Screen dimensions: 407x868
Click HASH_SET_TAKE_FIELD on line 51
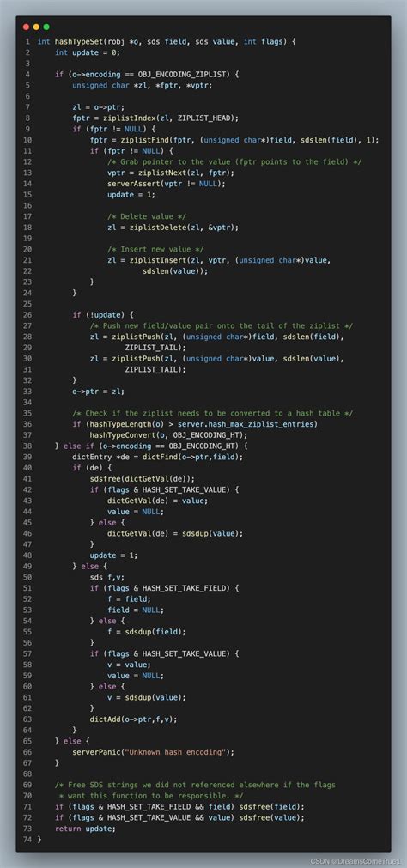click(x=185, y=587)
